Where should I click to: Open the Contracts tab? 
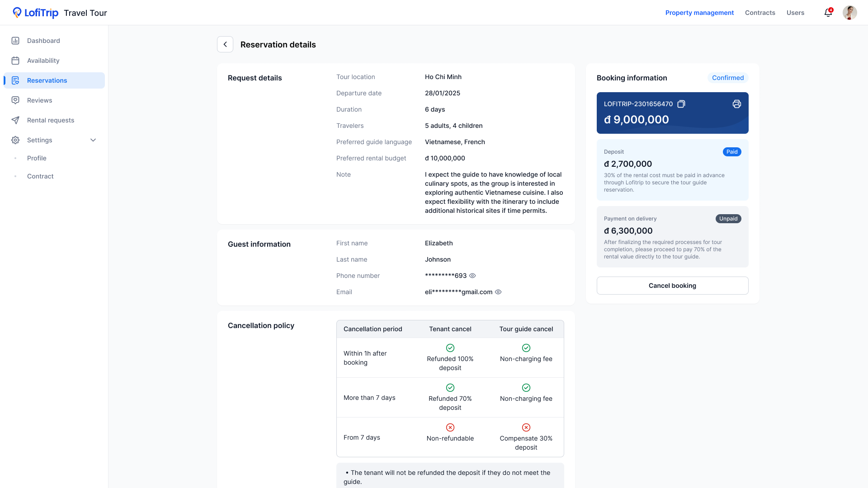(x=760, y=13)
